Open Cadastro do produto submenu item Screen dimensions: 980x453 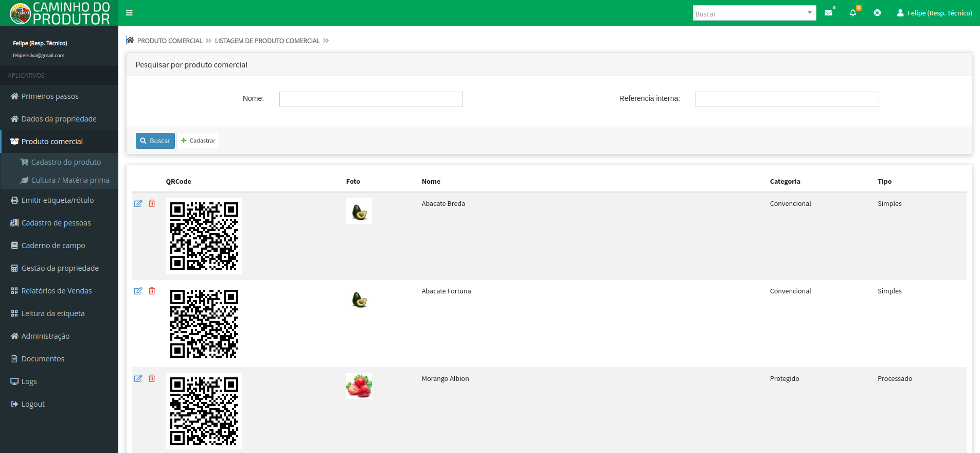pos(66,162)
